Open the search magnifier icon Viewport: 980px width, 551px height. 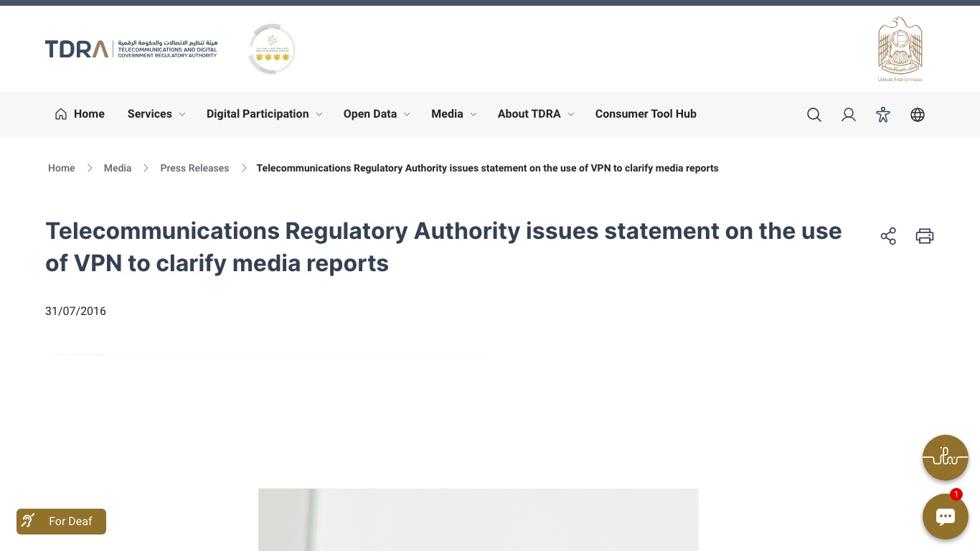pyautogui.click(x=814, y=115)
